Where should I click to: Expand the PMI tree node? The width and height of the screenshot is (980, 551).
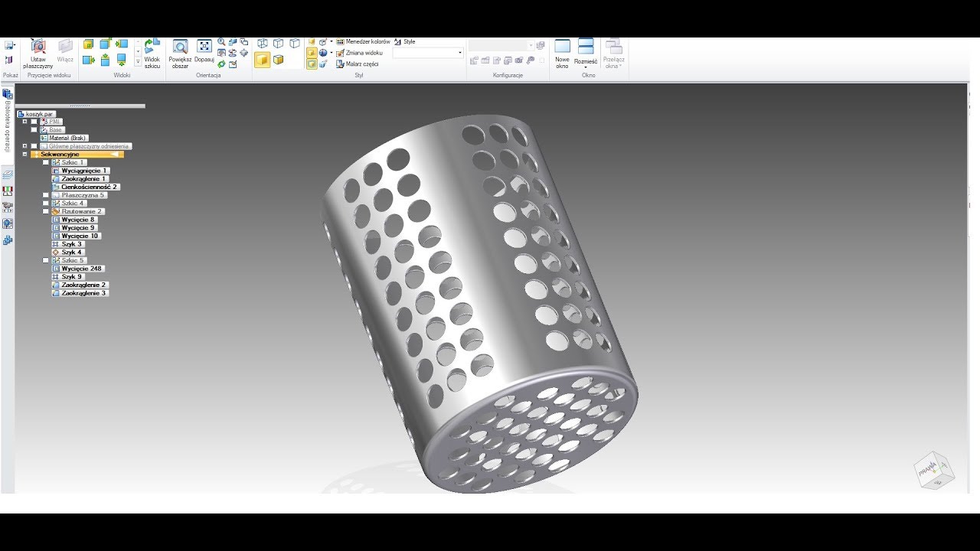[x=25, y=122]
